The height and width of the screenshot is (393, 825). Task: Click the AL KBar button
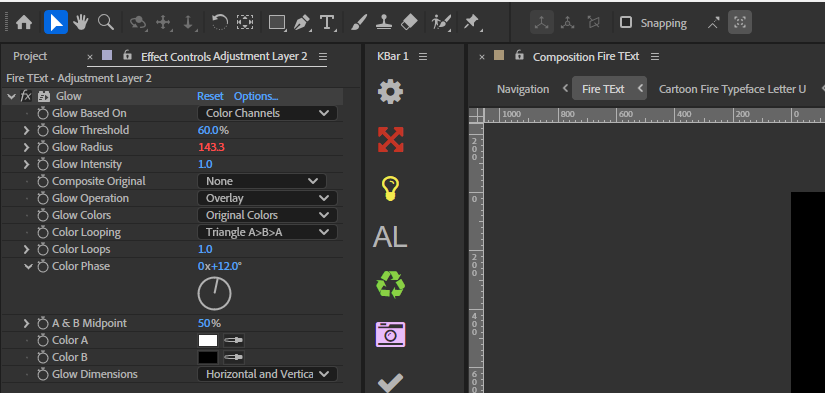click(390, 237)
